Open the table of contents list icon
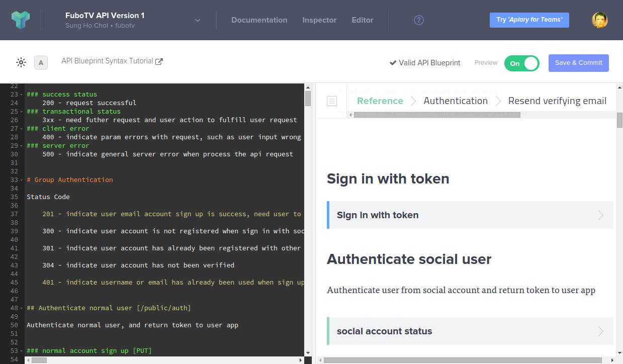 click(332, 101)
